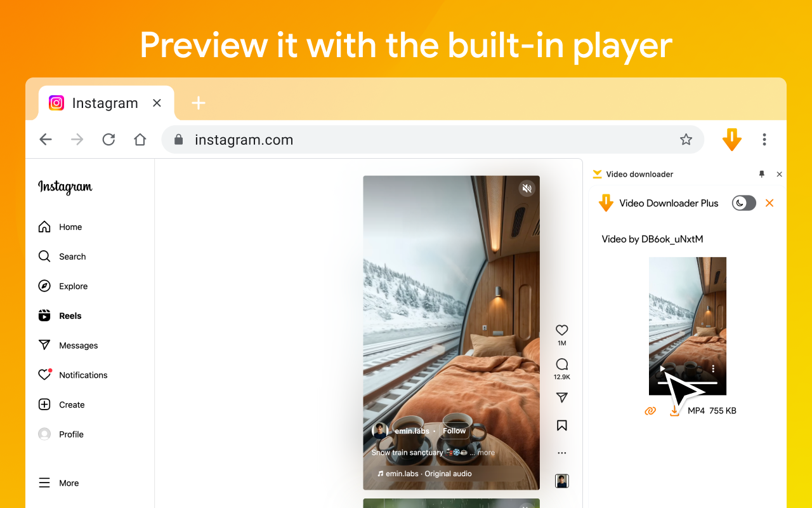Open Instagram Search
The image size is (812, 508).
[x=62, y=257]
